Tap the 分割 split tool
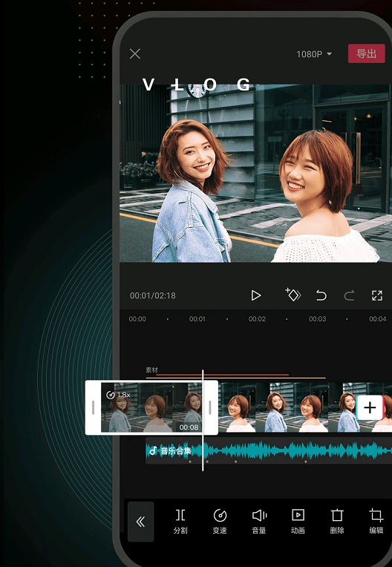Image resolution: width=392 pixels, height=567 pixels. [x=180, y=521]
